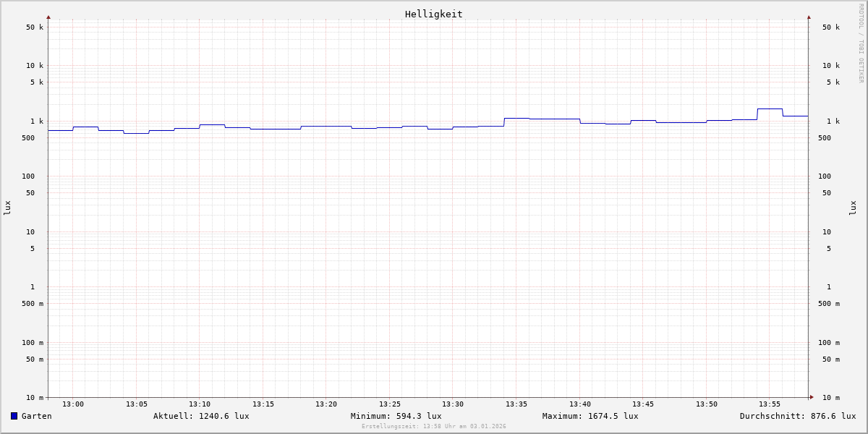
Task: Click the 13:00 time axis label
Action: point(73,404)
